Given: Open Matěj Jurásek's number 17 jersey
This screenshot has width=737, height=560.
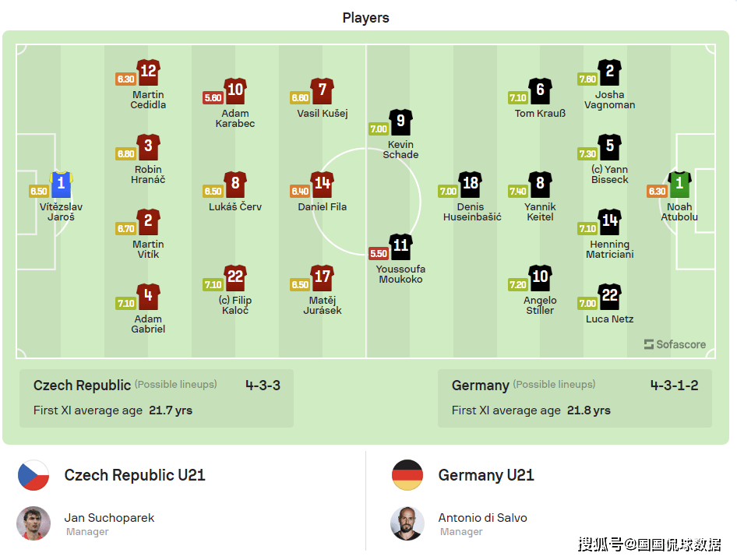Looking at the screenshot, I should pyautogui.click(x=323, y=278).
